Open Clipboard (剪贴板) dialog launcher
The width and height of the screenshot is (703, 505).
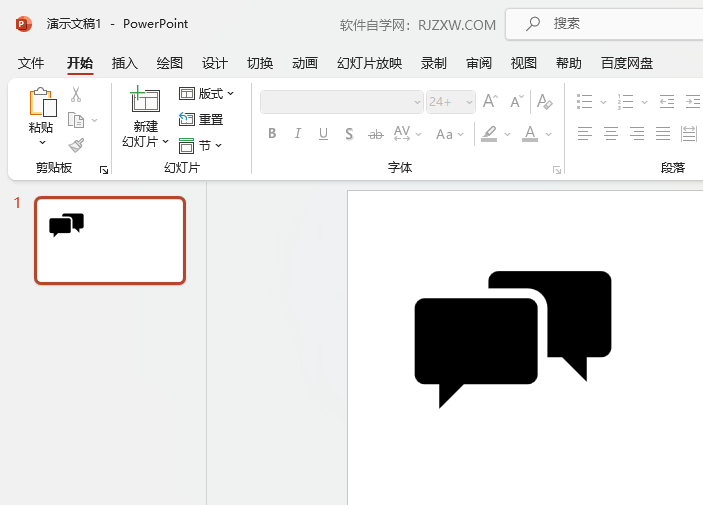click(x=104, y=170)
